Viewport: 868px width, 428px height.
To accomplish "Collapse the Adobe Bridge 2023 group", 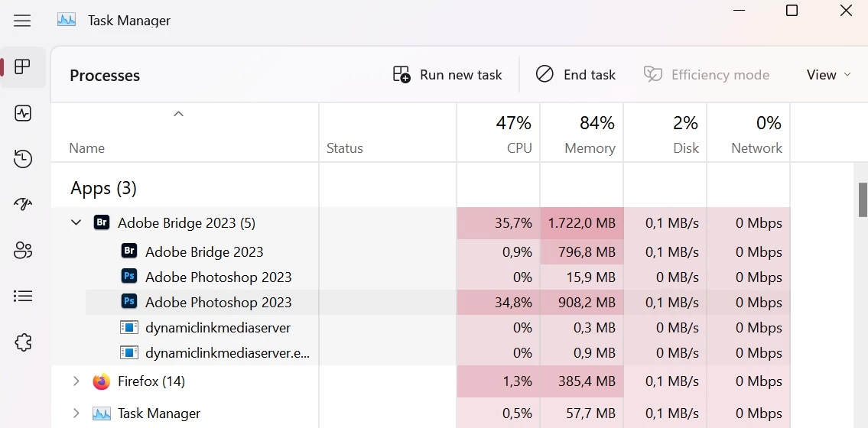I will tap(76, 223).
